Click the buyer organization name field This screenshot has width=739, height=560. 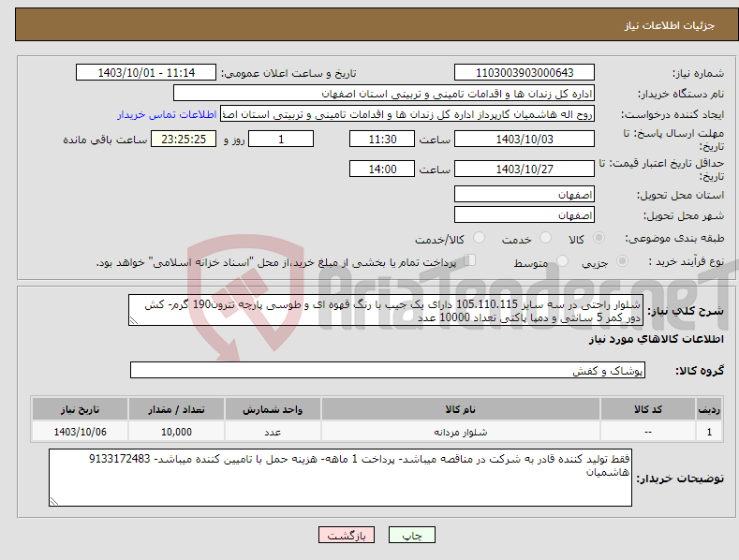point(384,94)
